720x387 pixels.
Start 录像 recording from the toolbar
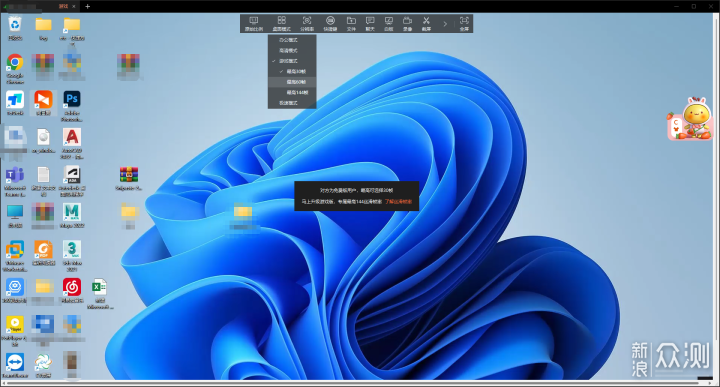407,23
